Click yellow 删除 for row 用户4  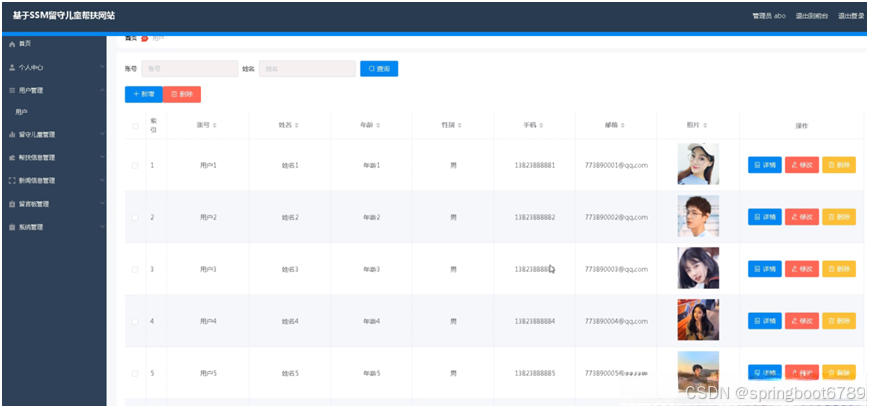coord(839,321)
